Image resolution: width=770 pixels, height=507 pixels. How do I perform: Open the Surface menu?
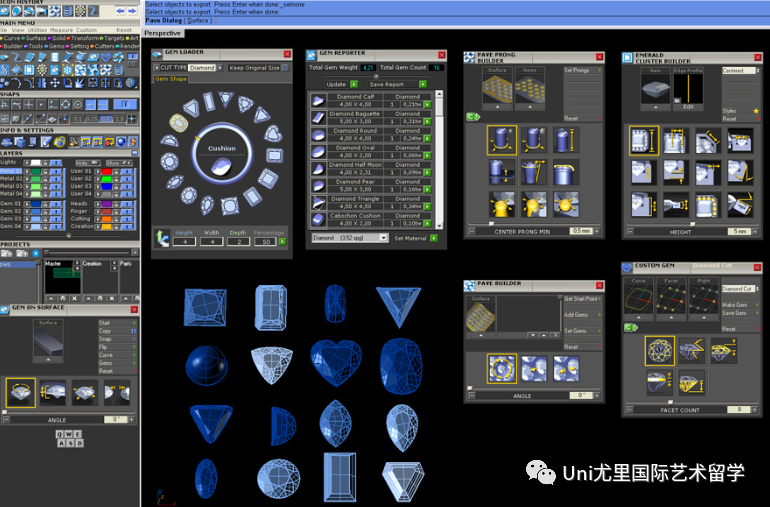pos(36,38)
